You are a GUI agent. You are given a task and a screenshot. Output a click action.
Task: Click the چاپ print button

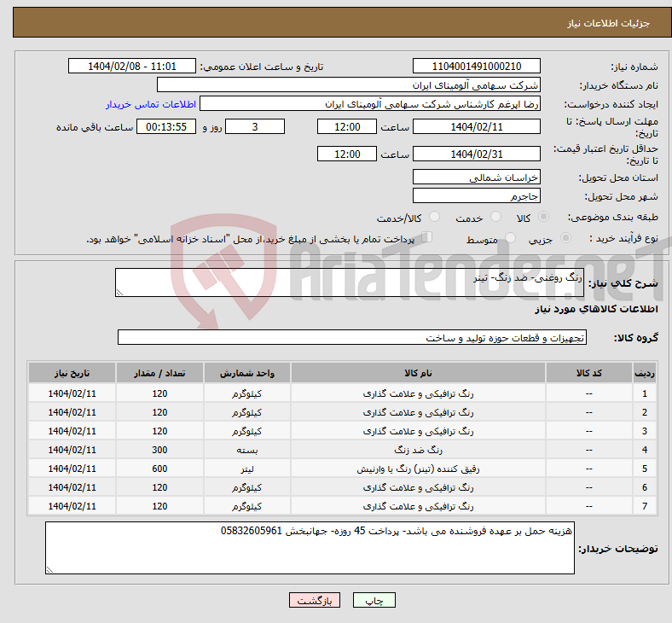[x=374, y=600]
